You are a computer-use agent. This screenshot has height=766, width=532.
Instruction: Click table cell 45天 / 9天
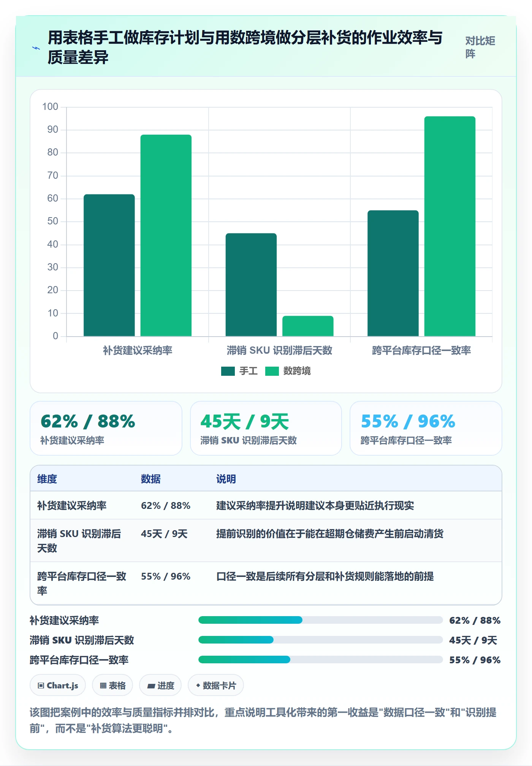(x=164, y=534)
